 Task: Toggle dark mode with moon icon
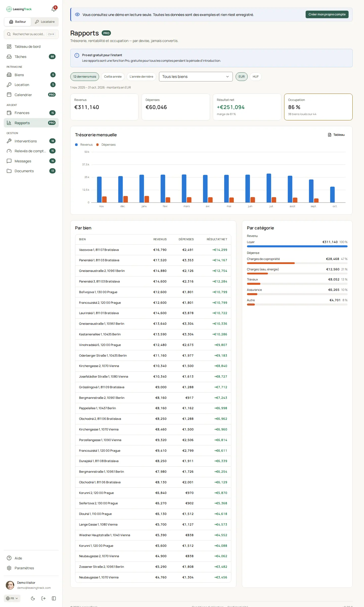click(x=33, y=598)
